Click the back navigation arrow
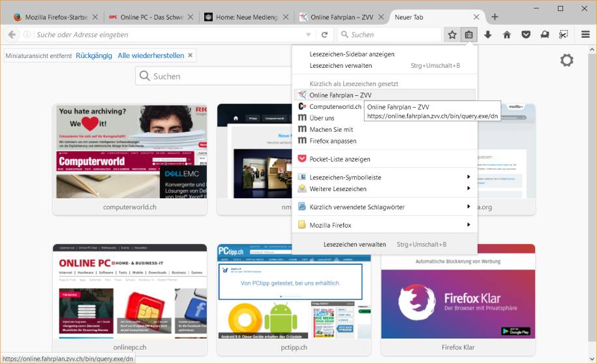This screenshot has height=364, width=597. point(12,35)
